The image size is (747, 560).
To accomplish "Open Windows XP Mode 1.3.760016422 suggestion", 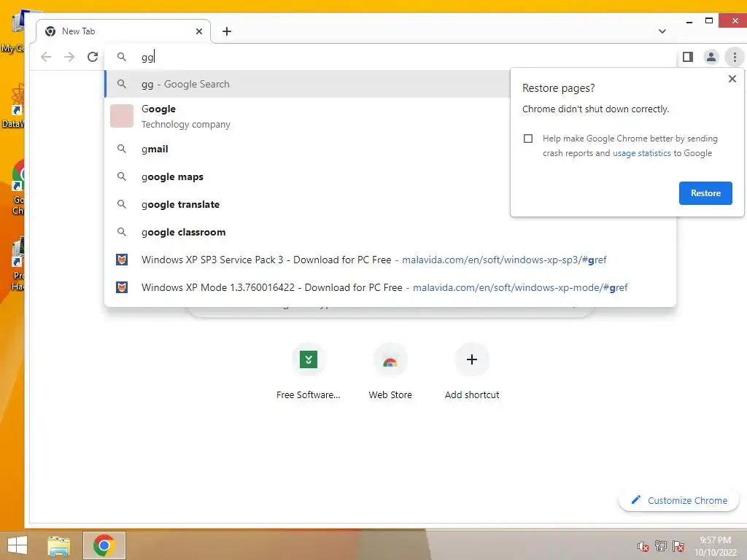I will click(390, 287).
